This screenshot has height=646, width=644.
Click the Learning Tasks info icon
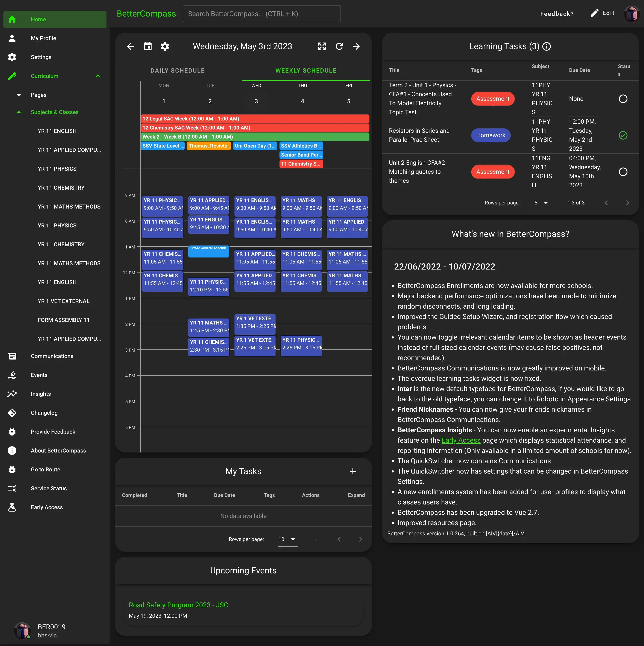click(x=546, y=46)
